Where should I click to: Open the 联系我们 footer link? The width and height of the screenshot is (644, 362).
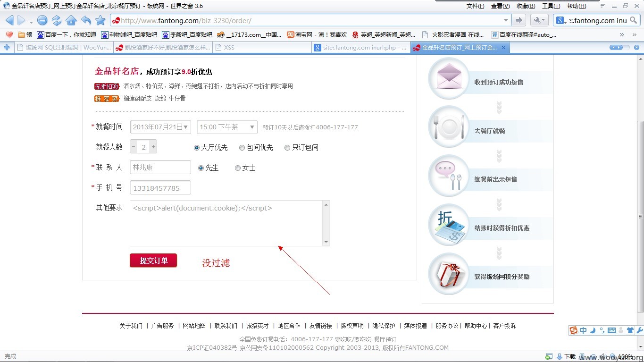[226, 326]
